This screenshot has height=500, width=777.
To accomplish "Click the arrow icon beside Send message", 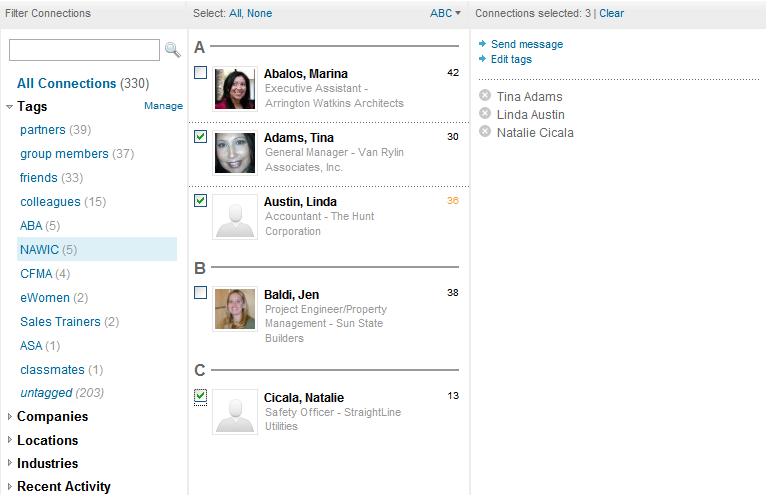I will click(482, 44).
